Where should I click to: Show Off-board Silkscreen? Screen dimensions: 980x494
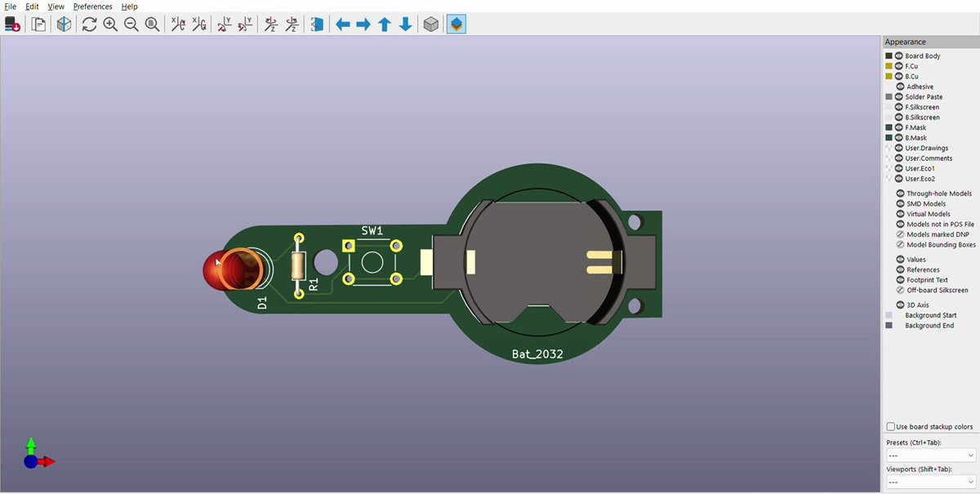pos(900,290)
